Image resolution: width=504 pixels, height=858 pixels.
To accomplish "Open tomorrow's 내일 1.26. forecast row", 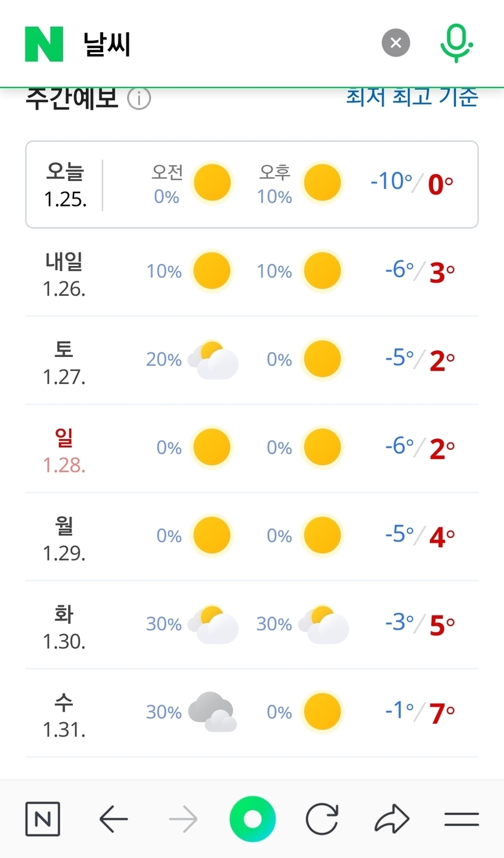I will pyautogui.click(x=251, y=272).
